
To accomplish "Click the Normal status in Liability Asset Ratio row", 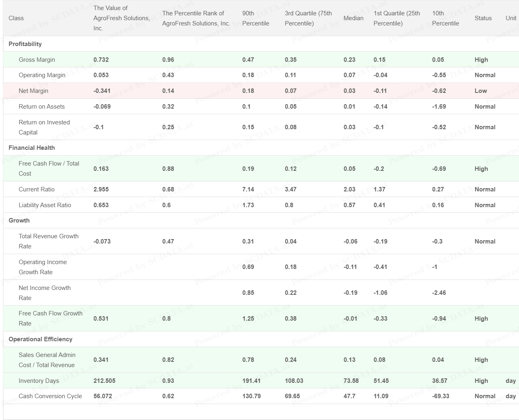I will (x=485, y=205).
